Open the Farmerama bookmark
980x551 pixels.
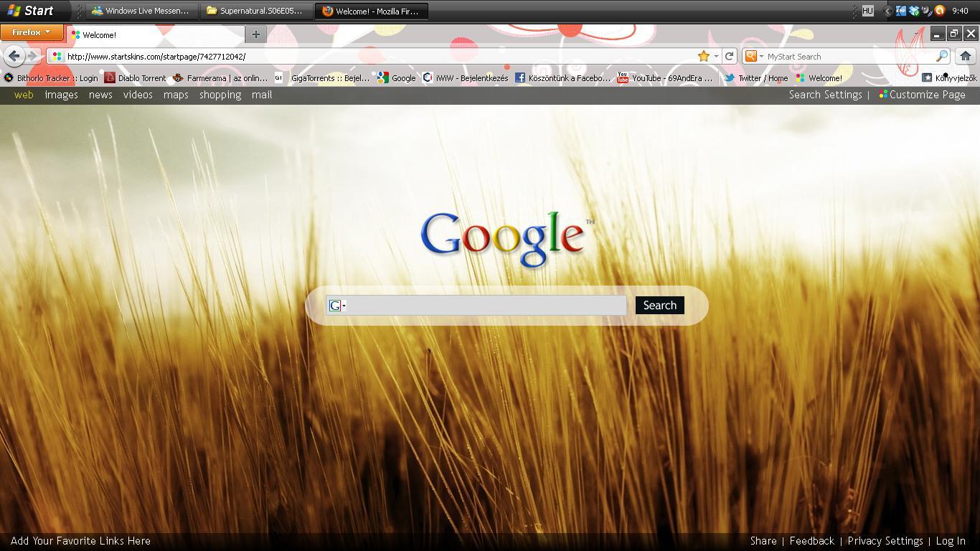point(220,77)
